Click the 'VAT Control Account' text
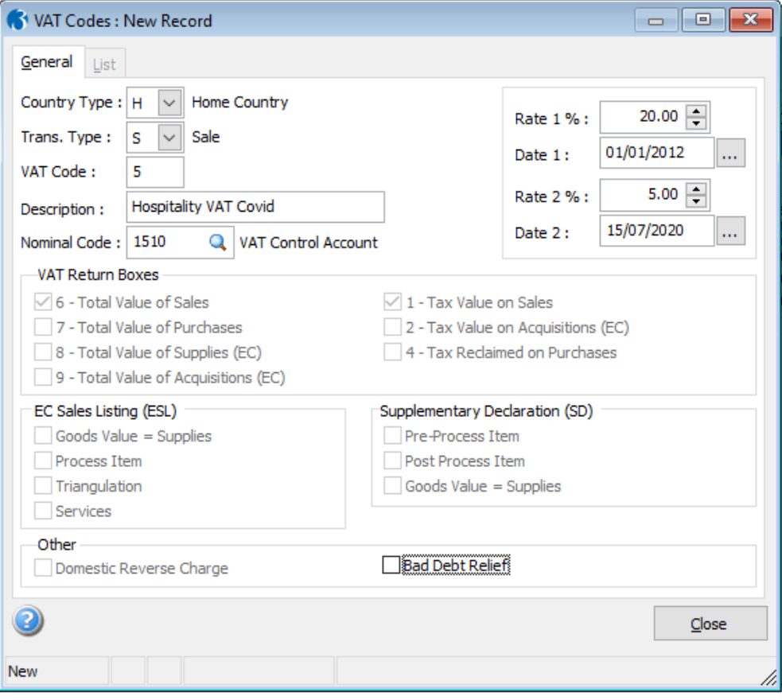The image size is (782, 700). (x=308, y=243)
